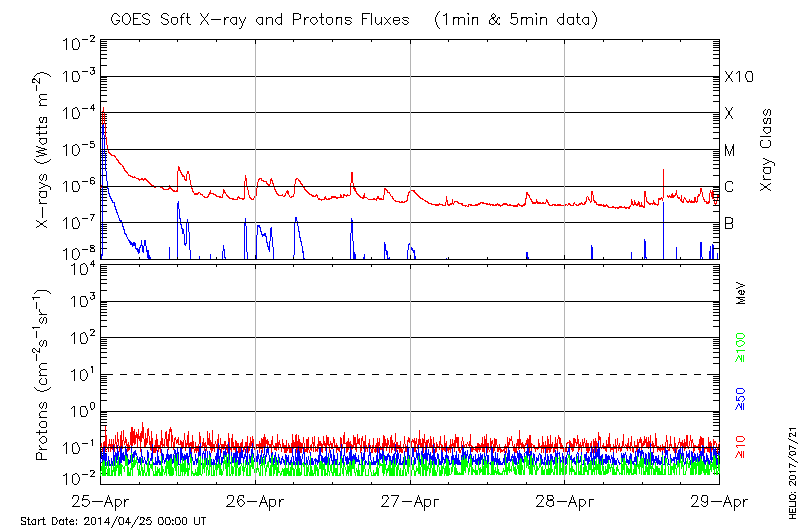Click the 27-Apr date tick label
The width and height of the screenshot is (800, 530).
tap(410, 501)
